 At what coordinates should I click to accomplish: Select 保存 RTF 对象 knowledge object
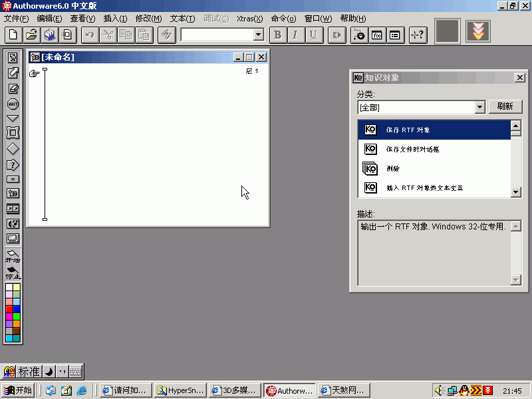[x=434, y=130]
